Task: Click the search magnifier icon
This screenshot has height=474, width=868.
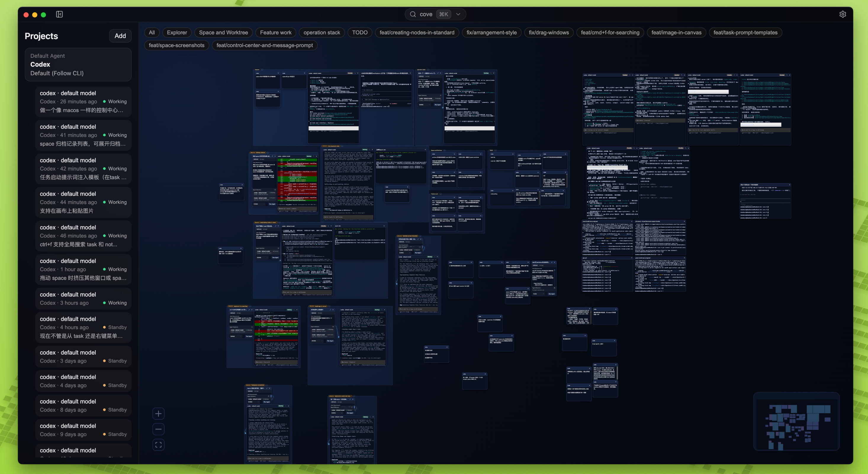Action: [413, 14]
